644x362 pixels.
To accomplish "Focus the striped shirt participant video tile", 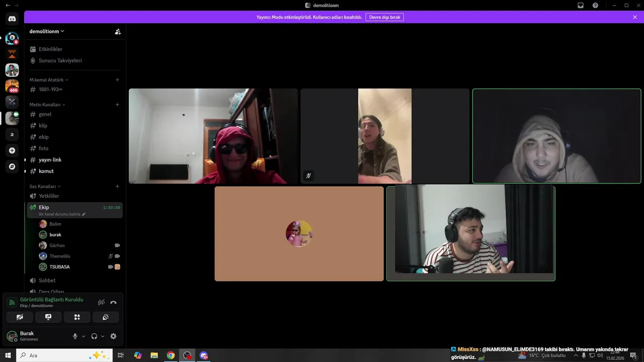I will 471,234.
